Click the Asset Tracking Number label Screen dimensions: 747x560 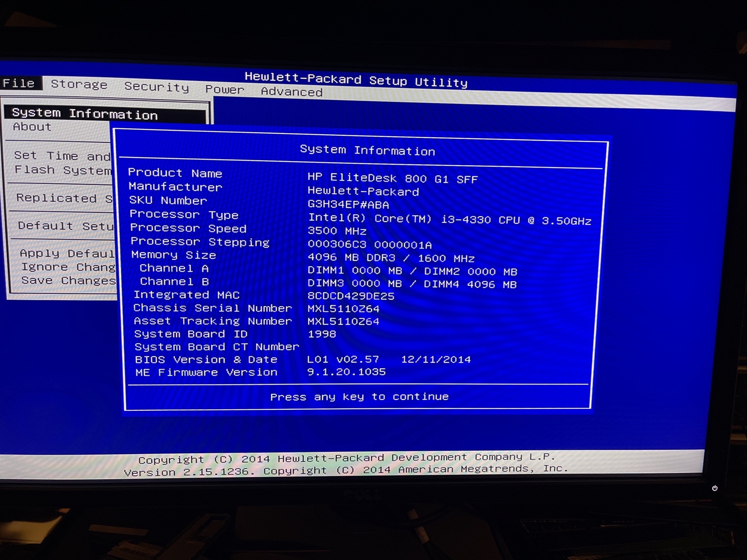(x=213, y=321)
